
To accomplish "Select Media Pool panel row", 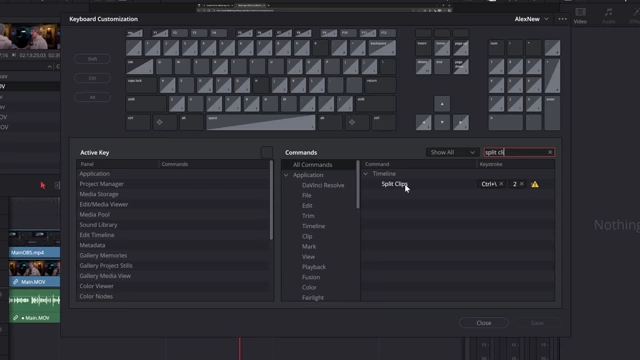I will click(173, 215).
